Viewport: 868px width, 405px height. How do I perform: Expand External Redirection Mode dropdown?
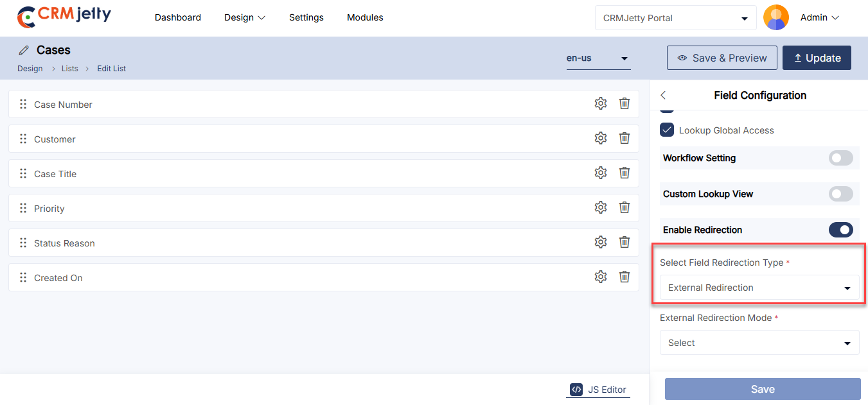click(759, 343)
